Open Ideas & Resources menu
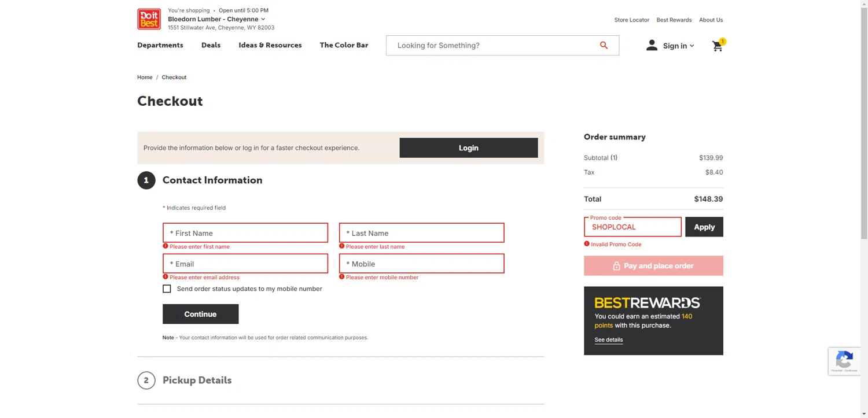 (x=270, y=45)
